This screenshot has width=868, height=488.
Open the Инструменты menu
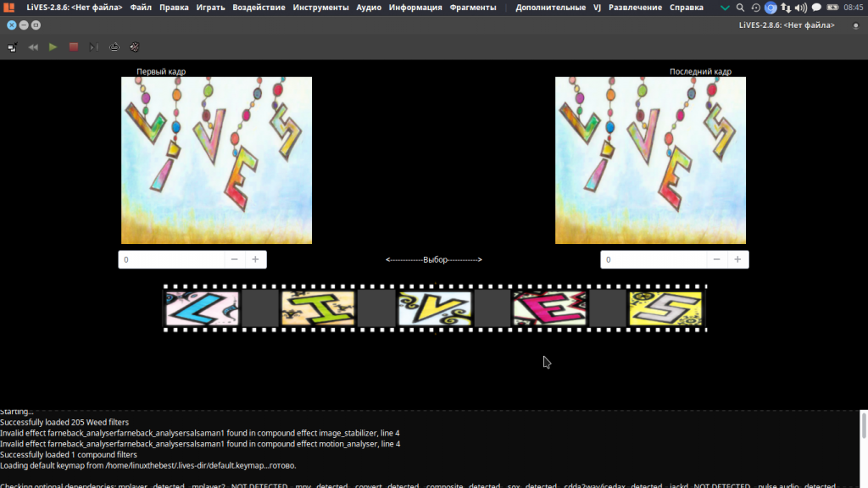[320, 7]
